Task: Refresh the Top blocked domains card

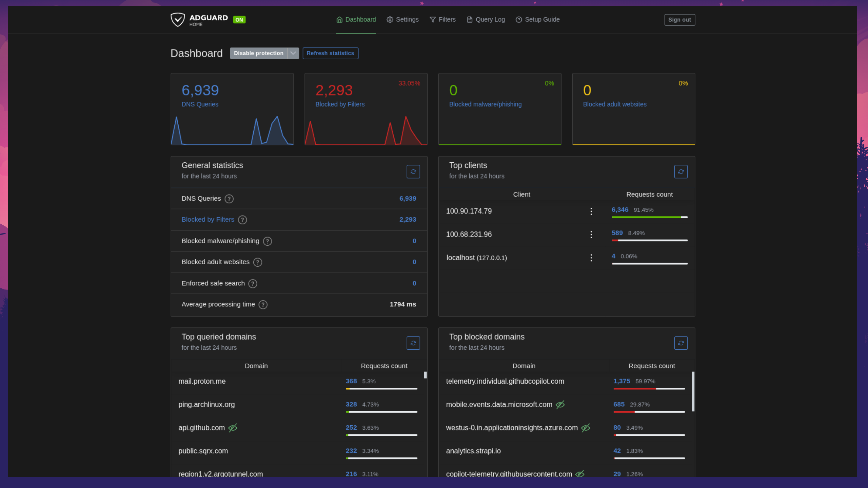Action: coord(681,343)
